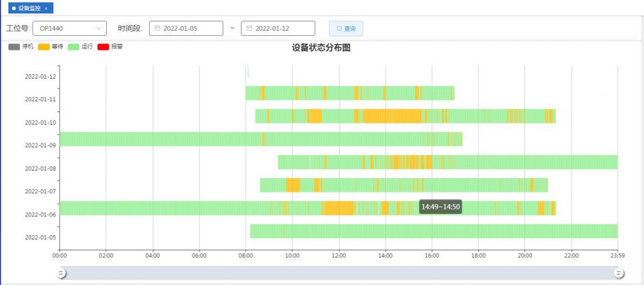The image size is (644, 285).
Task: Click the 2022-01-08 status bar
Action: point(448,162)
